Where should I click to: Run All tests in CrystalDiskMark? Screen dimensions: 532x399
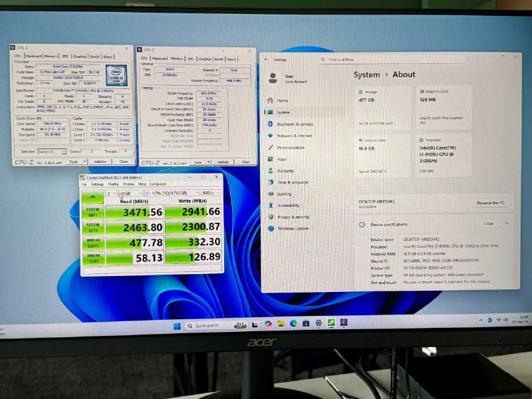point(92,197)
